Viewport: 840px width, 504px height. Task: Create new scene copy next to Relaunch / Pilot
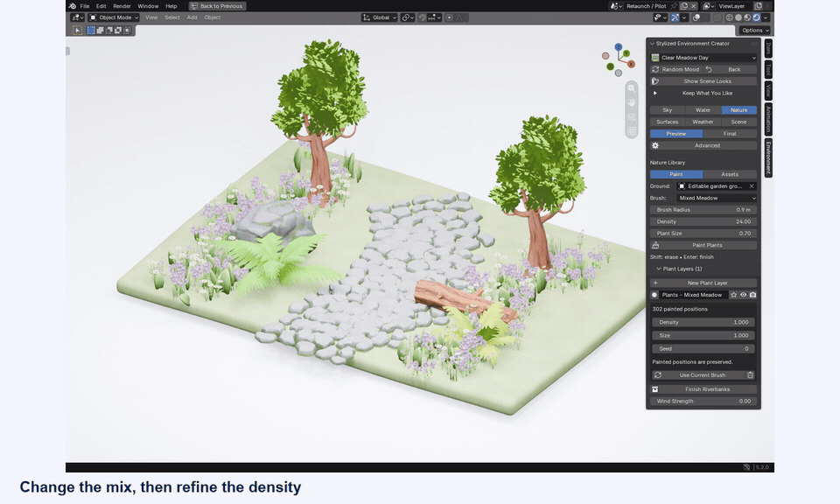click(x=684, y=6)
